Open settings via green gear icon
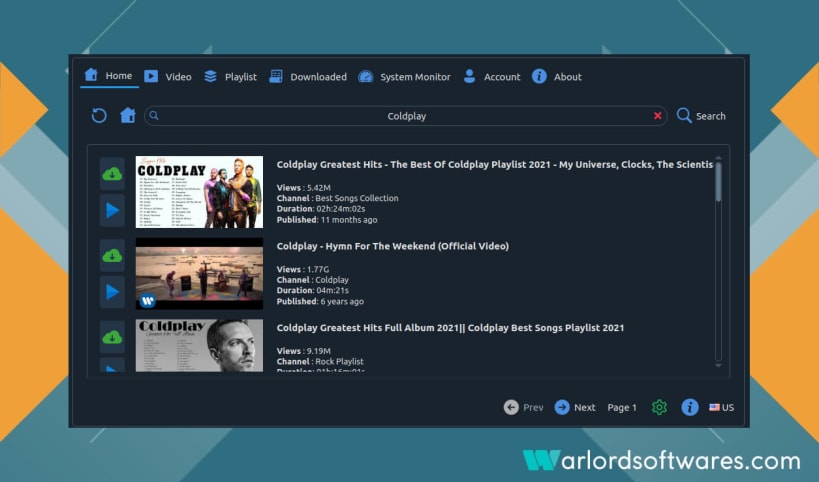 coord(659,407)
